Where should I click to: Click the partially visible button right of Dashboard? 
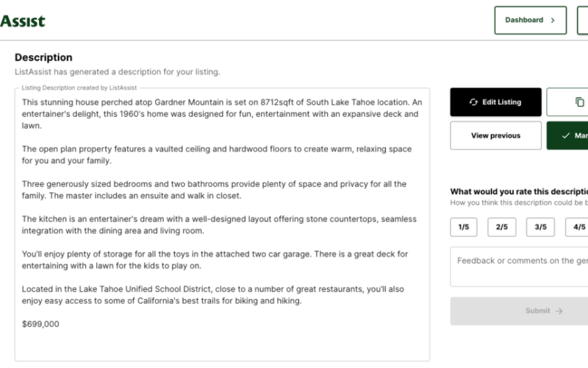583,21
